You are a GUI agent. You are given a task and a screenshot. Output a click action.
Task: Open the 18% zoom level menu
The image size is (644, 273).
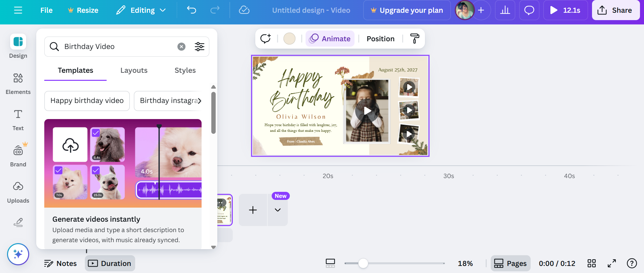[x=465, y=264]
